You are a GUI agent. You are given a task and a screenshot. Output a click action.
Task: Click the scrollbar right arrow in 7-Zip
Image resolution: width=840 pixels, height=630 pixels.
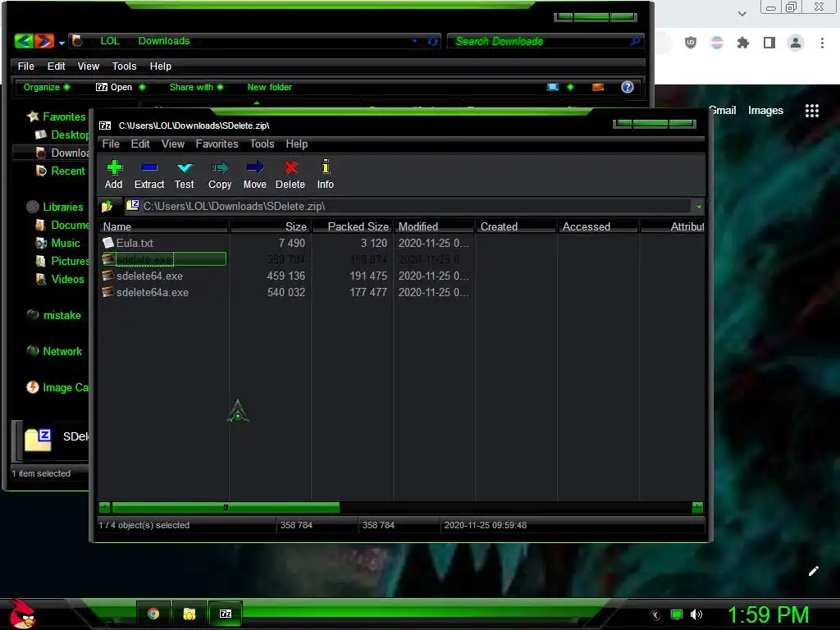pos(697,507)
